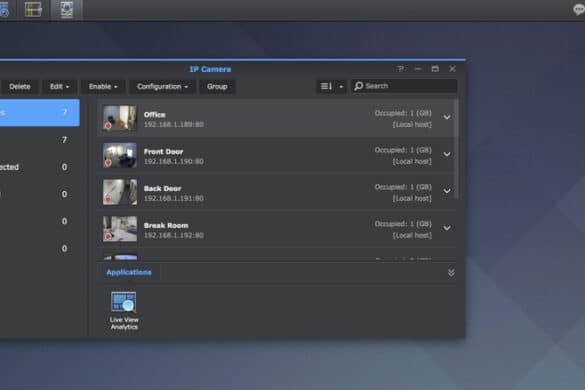Maximize the IP Camera window
Screen dimensions: 585x390
(x=435, y=69)
